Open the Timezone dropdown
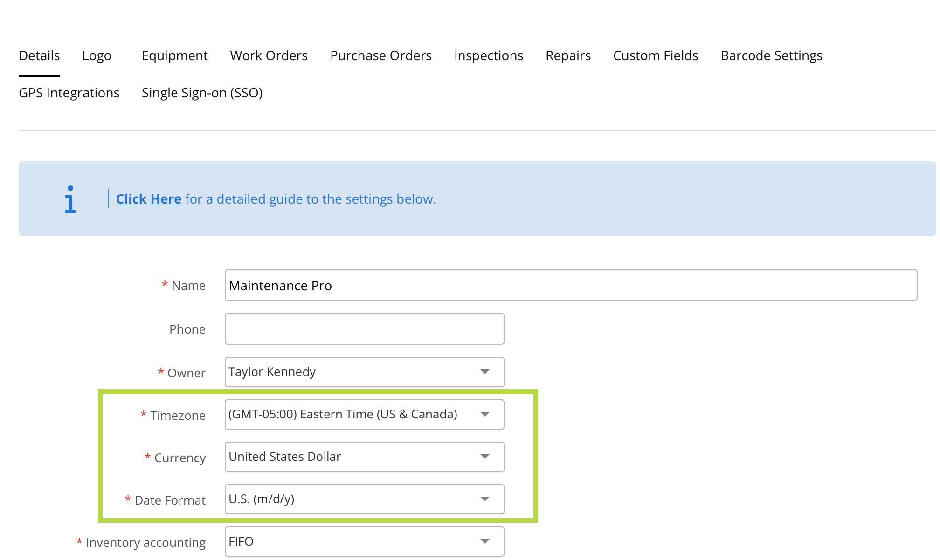The image size is (940, 560). click(364, 414)
